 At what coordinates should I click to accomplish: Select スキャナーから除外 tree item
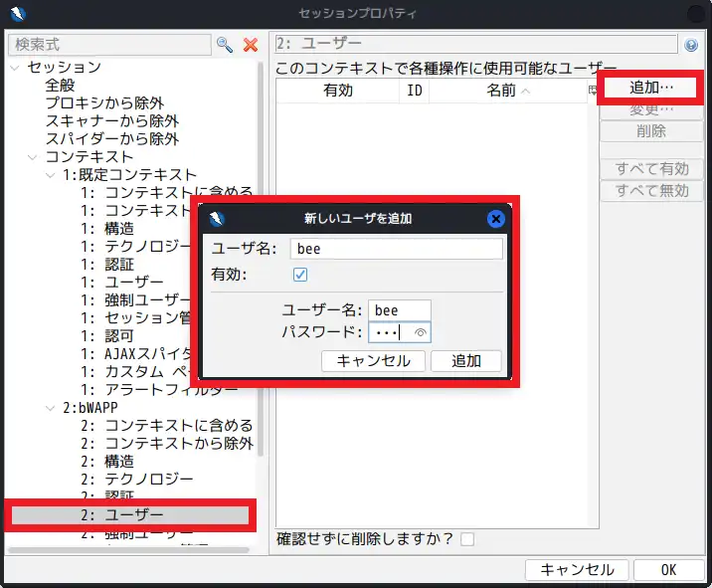pyautogui.click(x=112, y=120)
